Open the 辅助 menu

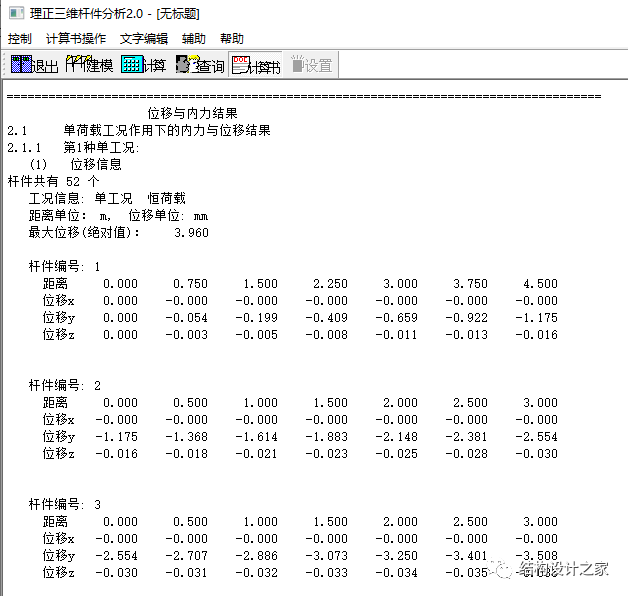coord(194,38)
